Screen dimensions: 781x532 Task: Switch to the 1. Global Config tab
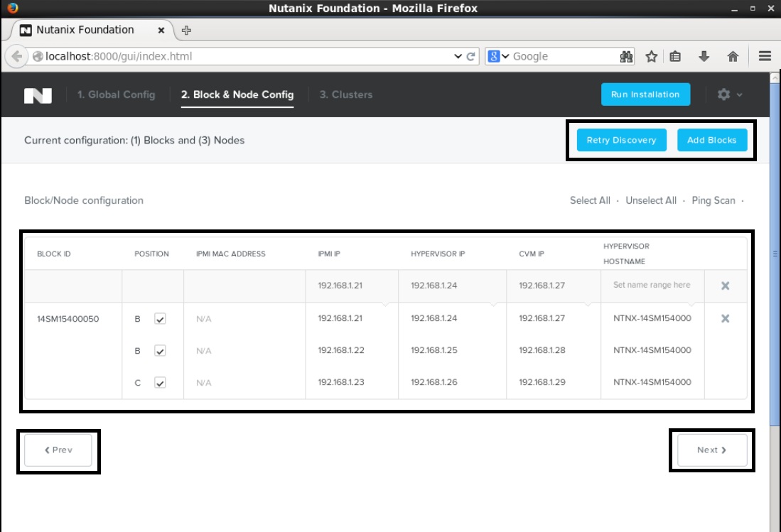116,94
